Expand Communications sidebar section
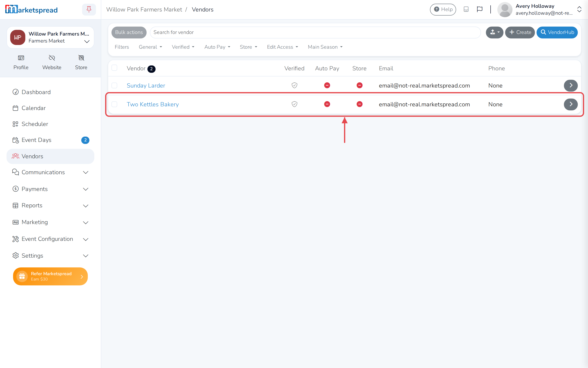Image resolution: width=588 pixels, height=368 pixels. 50,172
